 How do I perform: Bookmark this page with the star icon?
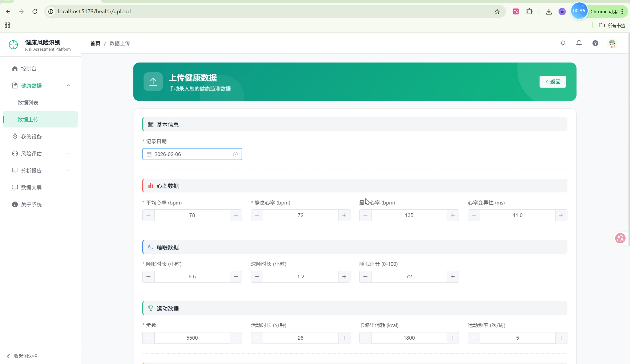pyautogui.click(x=497, y=12)
